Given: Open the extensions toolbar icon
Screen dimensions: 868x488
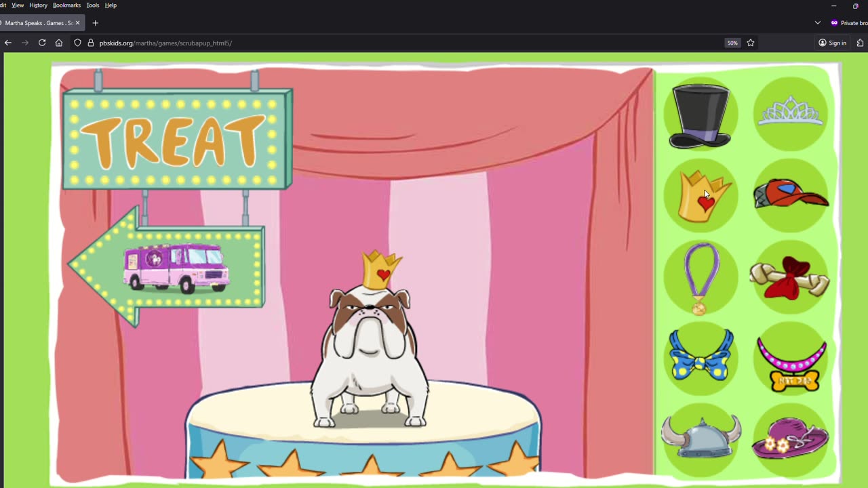Looking at the screenshot, I should coord(861,43).
